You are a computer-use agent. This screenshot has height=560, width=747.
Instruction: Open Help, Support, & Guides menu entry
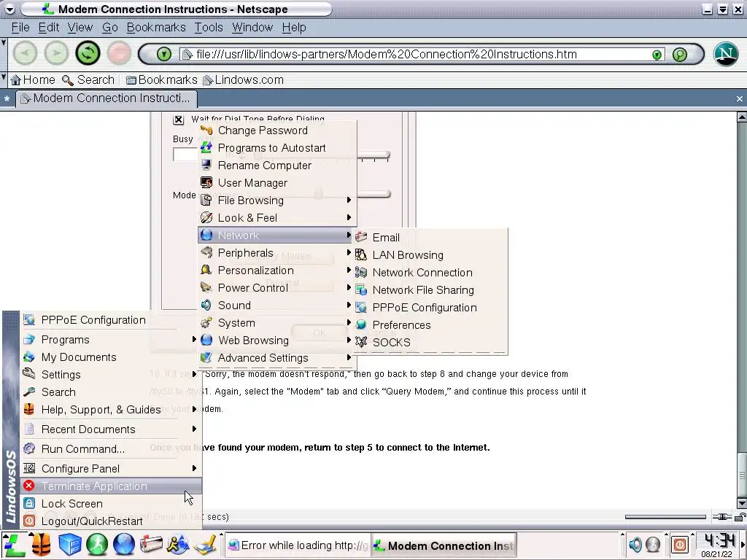point(111,410)
